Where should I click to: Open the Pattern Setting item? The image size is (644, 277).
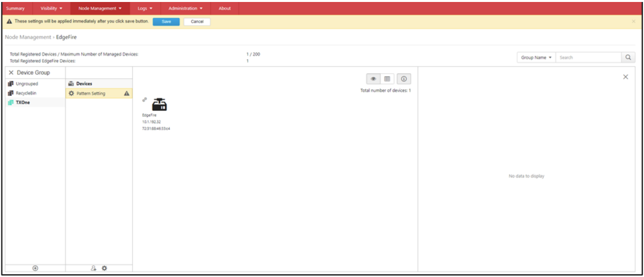point(99,93)
